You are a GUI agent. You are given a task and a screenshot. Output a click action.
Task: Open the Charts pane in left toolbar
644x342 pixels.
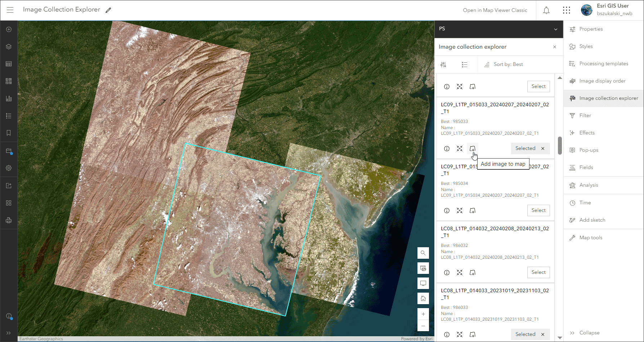click(9, 99)
